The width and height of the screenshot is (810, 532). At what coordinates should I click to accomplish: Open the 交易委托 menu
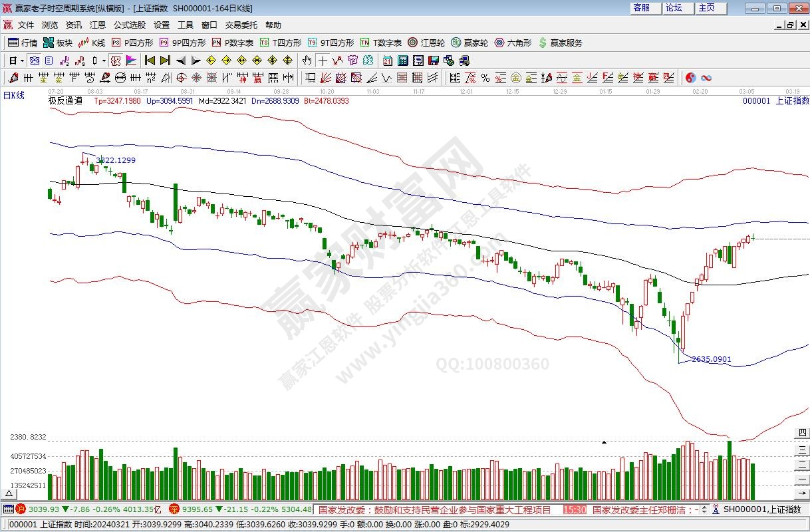(x=241, y=25)
